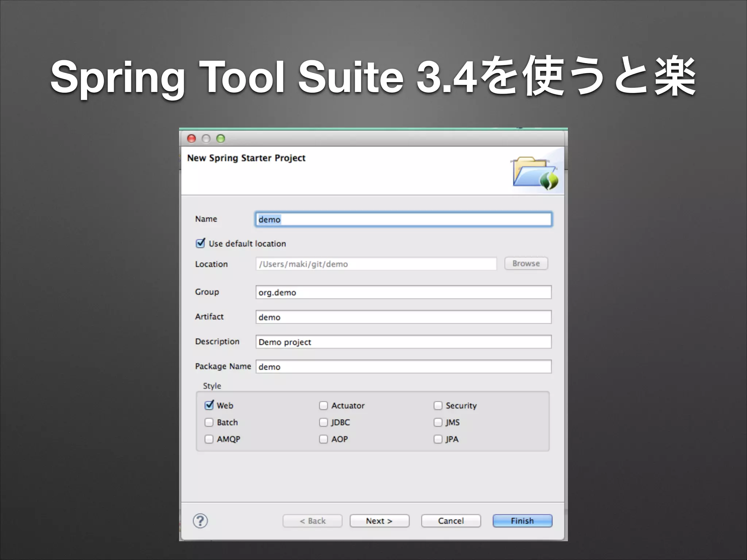
Task: Click the help question mark icon
Action: click(200, 521)
